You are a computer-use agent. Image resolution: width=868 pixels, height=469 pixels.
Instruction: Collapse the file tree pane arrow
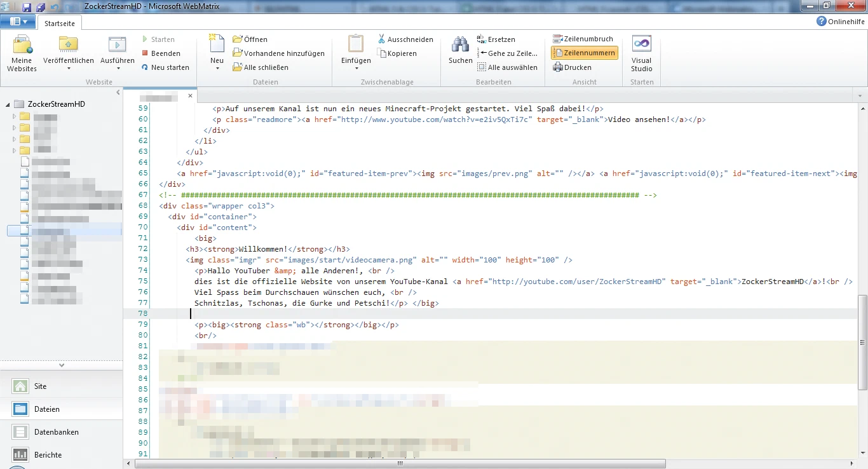click(x=118, y=93)
